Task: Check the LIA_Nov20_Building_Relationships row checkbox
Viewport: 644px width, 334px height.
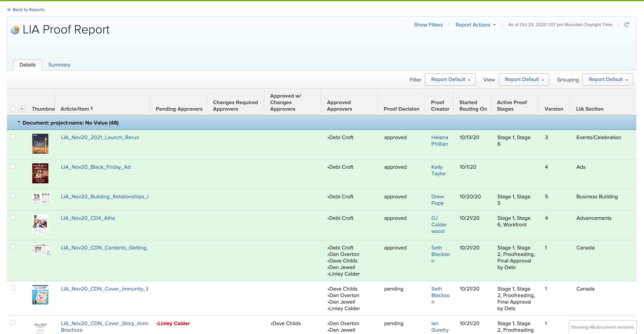Action: tap(13, 196)
